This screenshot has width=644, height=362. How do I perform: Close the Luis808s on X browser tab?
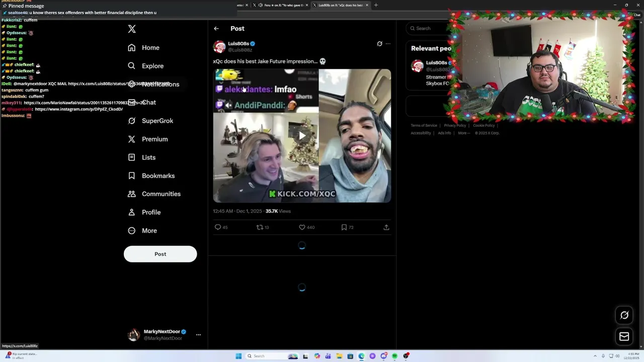pyautogui.click(x=367, y=5)
